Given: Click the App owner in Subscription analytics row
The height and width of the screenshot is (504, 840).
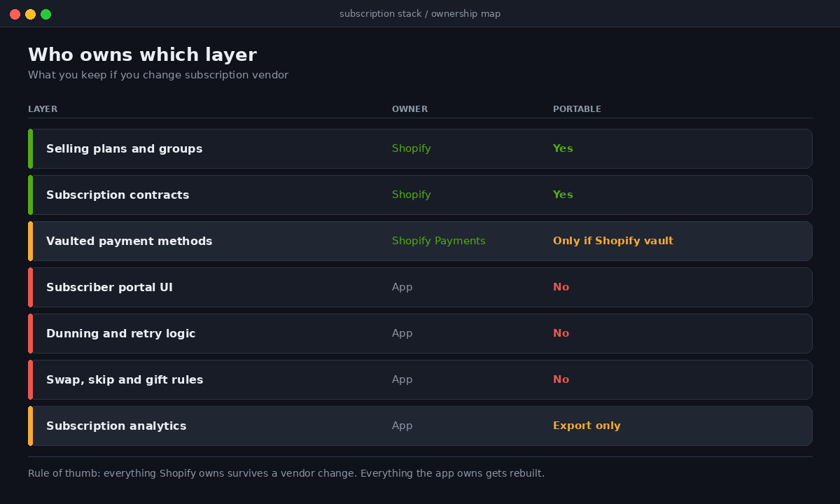Looking at the screenshot, I should tap(402, 426).
